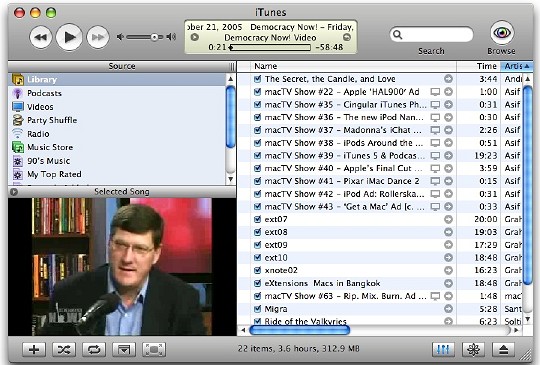Screen dimensions: 540x365
Task: Uncheck the xnote02 checkbox
Action: tap(257, 270)
